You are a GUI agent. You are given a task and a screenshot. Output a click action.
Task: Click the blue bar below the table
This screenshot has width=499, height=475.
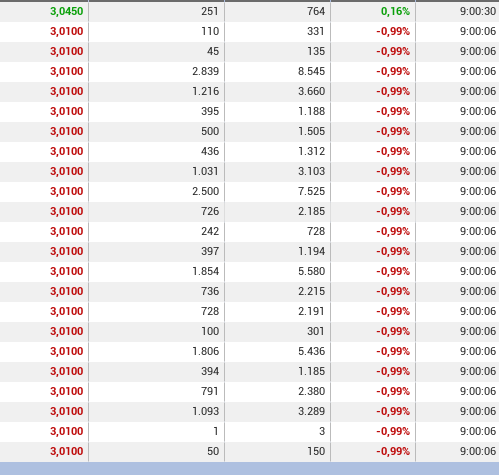point(249,469)
